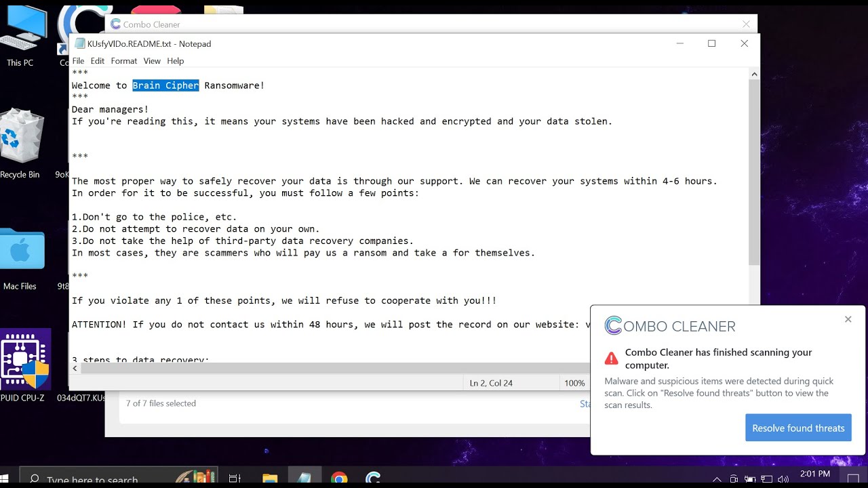868x488 pixels.
Task: Click '2.Do not attempt to recover data' line
Action: click(x=195, y=229)
